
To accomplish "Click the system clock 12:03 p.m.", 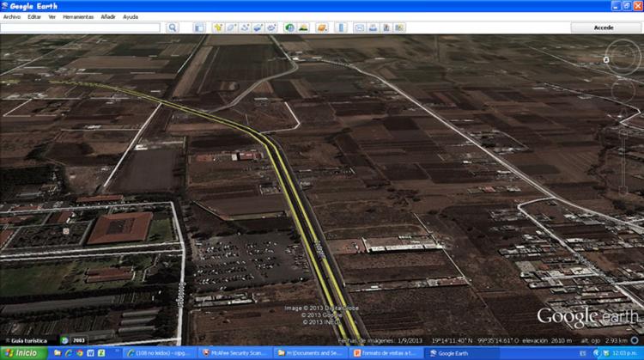I will [626, 353].
